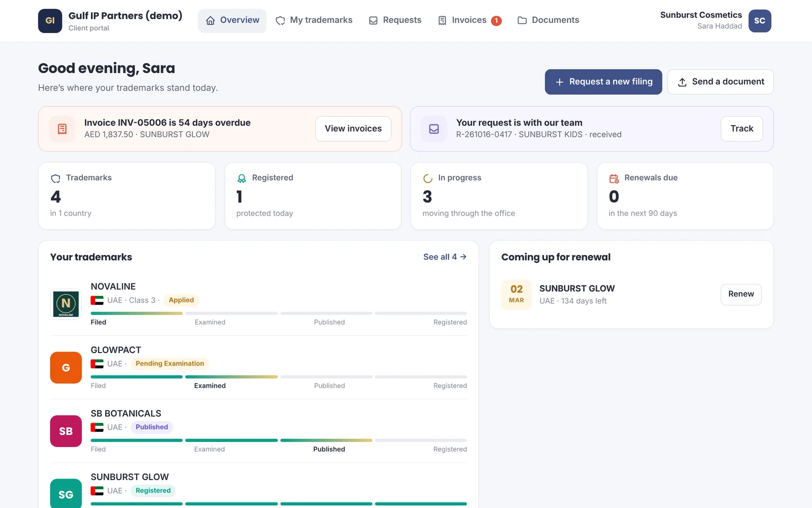The image size is (812, 508).
Task: Open the Requests tab
Action: (395, 20)
